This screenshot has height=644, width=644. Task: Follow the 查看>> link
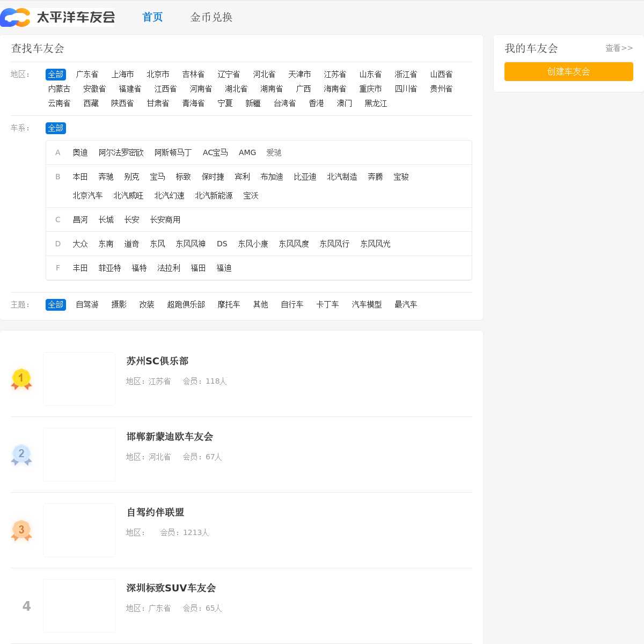(x=619, y=48)
